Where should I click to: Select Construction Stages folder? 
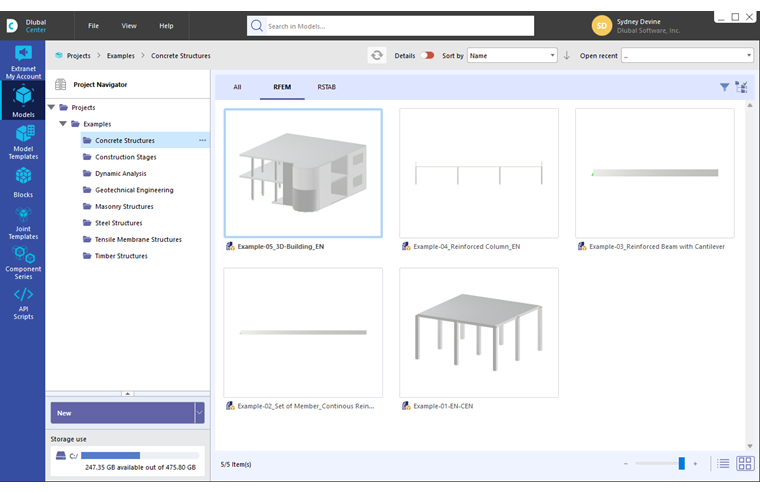click(x=126, y=157)
